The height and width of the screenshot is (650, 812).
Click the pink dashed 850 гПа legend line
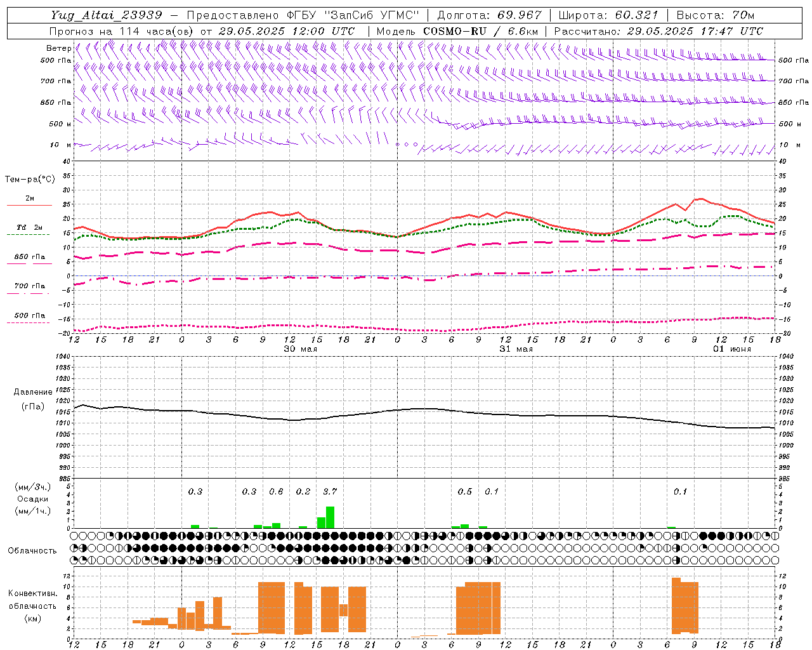click(30, 263)
